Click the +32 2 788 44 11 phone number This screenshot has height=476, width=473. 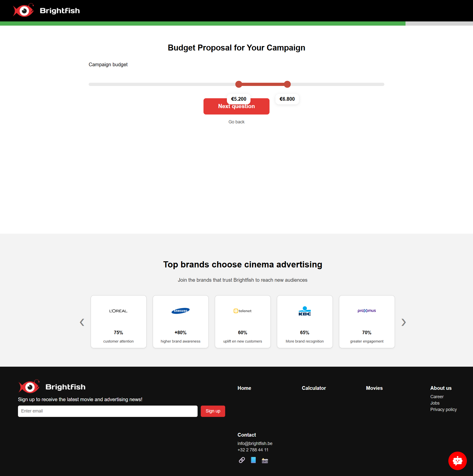tap(253, 450)
